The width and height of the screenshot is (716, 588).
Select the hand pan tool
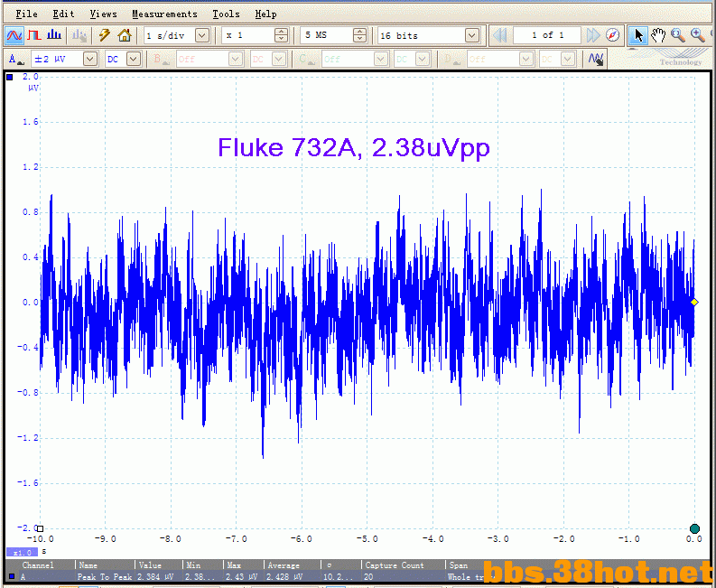click(x=658, y=35)
